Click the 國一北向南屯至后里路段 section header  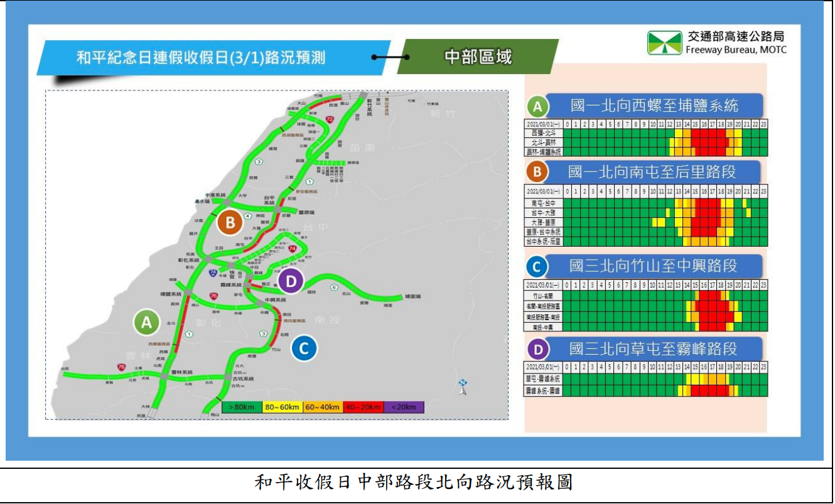[x=652, y=172]
